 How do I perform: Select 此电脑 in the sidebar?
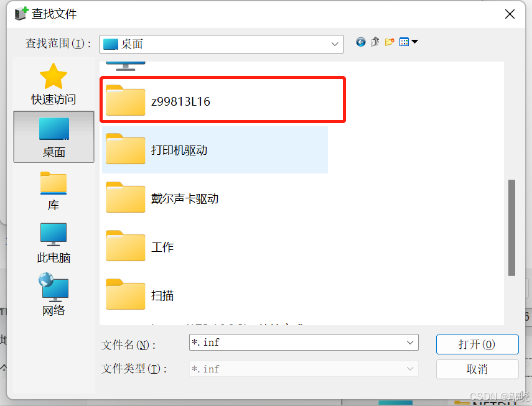[54, 243]
